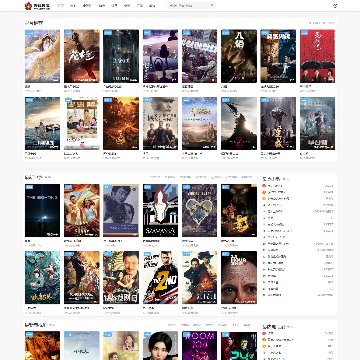360x360 pixels.
Task: Click the more link beside the first section header
Action: 321,23
